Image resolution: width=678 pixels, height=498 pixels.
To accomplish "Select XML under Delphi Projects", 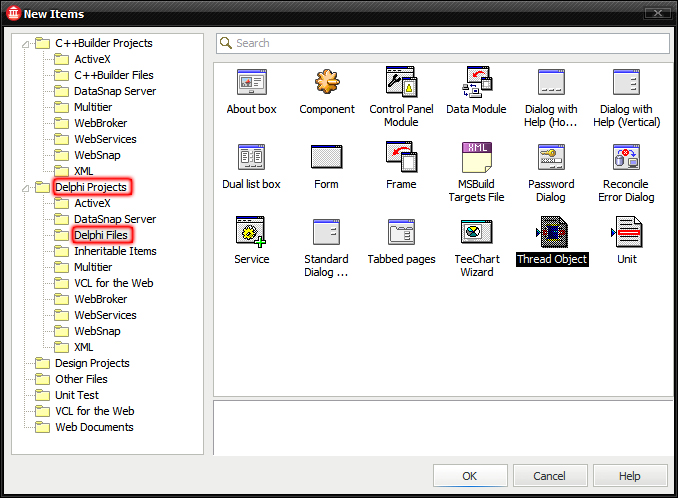I will coord(83,347).
